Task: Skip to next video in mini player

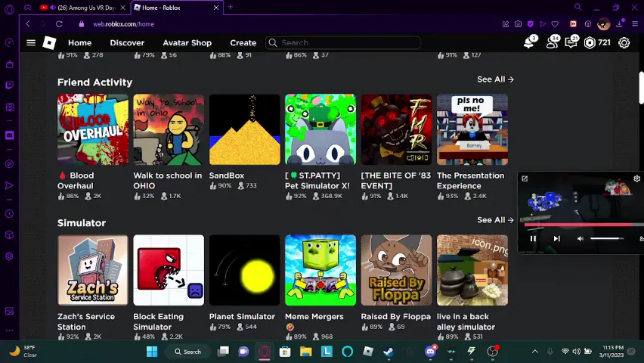Action: (556, 238)
